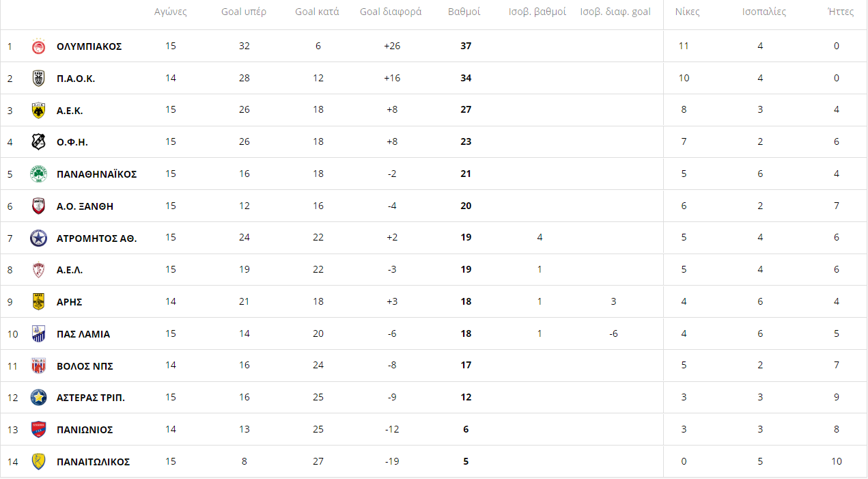Sort table by Βαθμοί column header

click(464, 12)
